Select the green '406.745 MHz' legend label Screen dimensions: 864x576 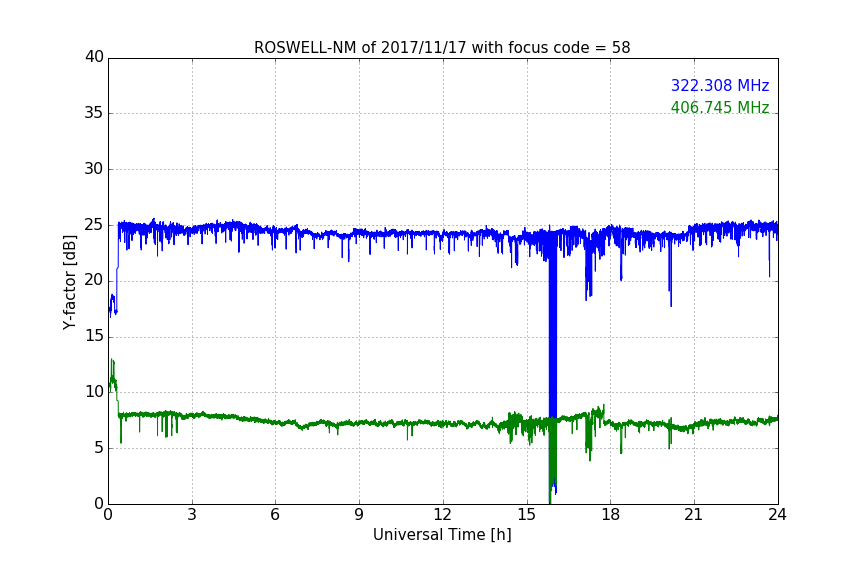(720, 107)
